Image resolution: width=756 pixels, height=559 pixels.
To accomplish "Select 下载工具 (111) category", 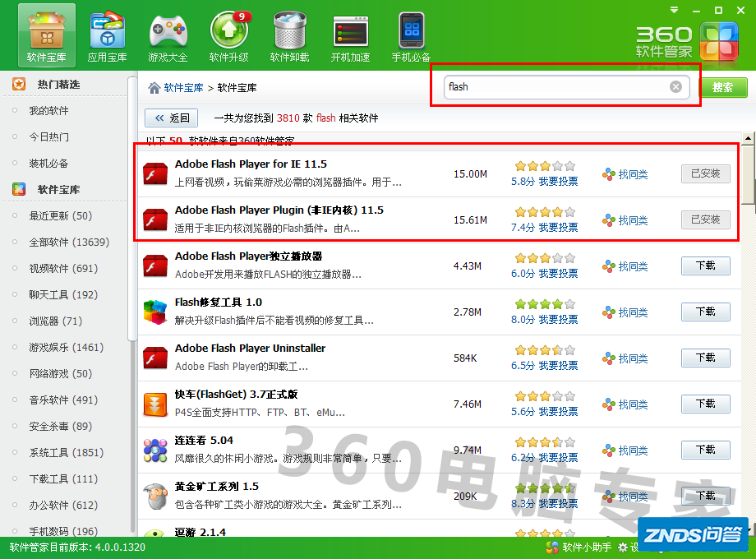I will [x=63, y=479].
